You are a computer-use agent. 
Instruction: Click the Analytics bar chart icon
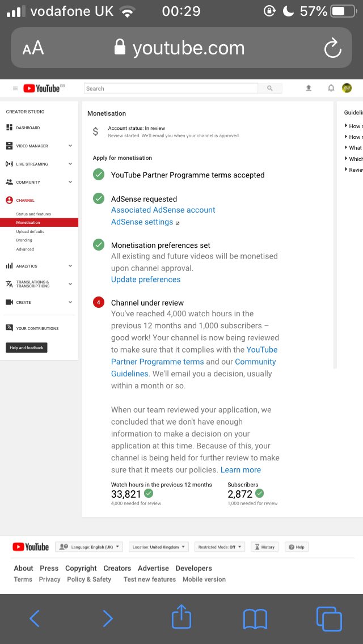[10, 266]
